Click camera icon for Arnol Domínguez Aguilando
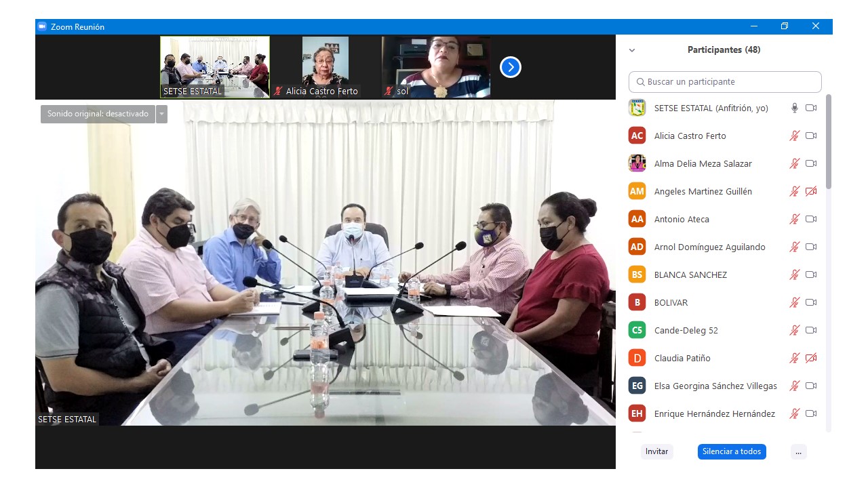The height and width of the screenshot is (488, 868). point(811,247)
